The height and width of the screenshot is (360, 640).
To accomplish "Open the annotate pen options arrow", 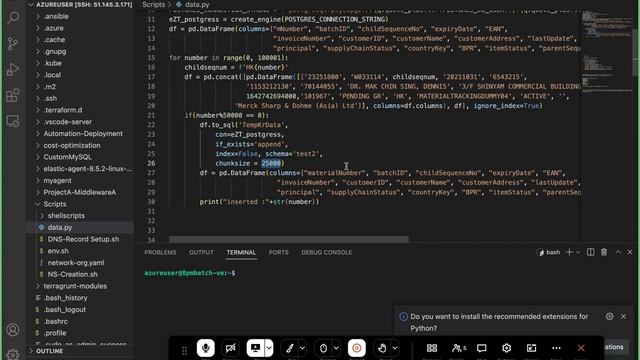I will (x=302, y=348).
